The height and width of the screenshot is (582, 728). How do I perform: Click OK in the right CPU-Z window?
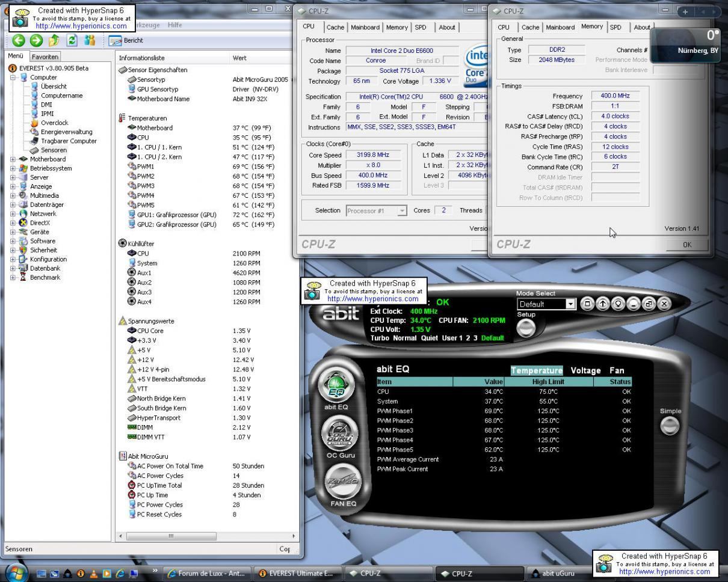(687, 245)
